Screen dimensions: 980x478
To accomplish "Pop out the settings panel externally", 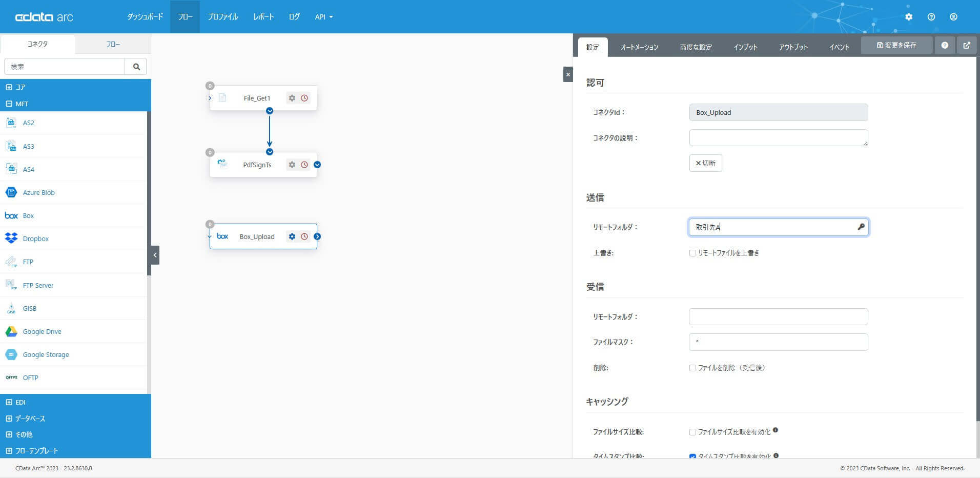I will coord(967,45).
